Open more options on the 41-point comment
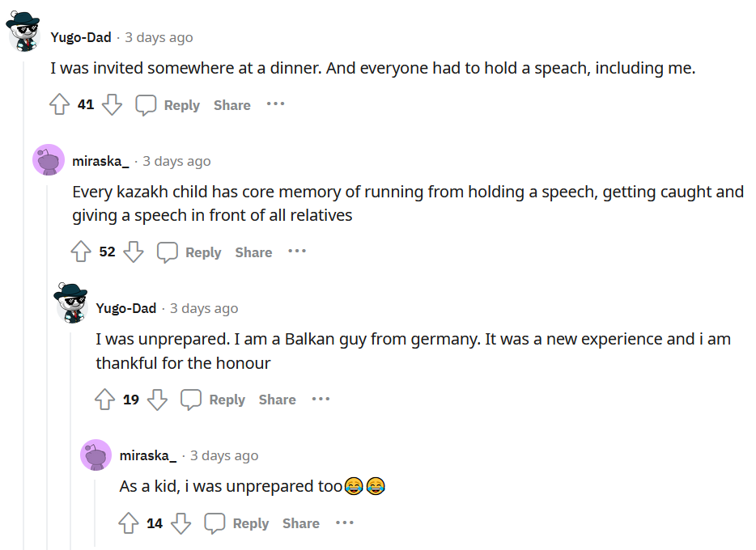Screen dimensions: 756x550 pyautogui.click(x=275, y=104)
